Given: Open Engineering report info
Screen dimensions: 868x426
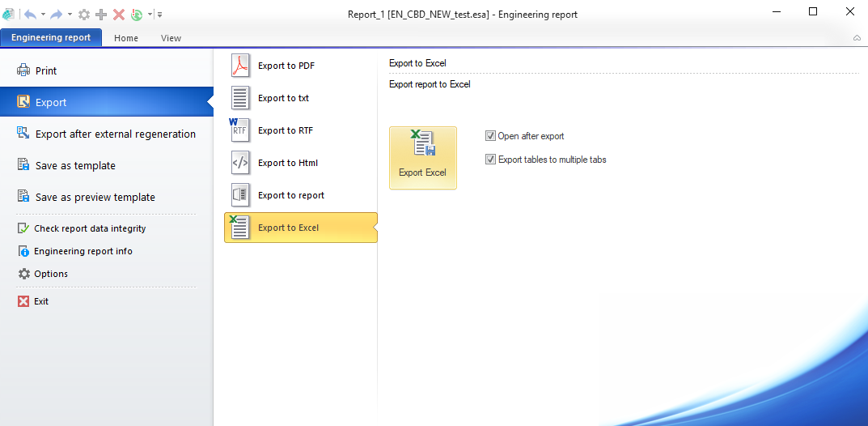Looking at the screenshot, I should [x=83, y=251].
